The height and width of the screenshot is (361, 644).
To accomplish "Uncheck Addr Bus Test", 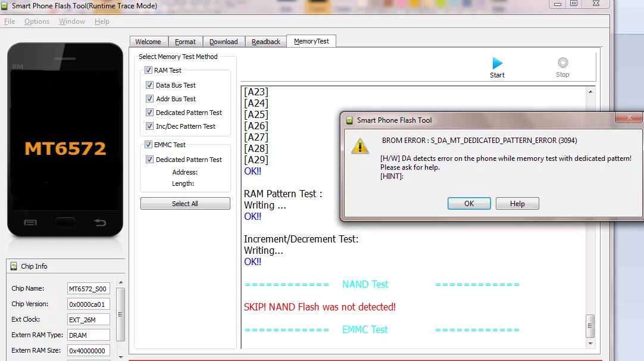I will pos(150,99).
